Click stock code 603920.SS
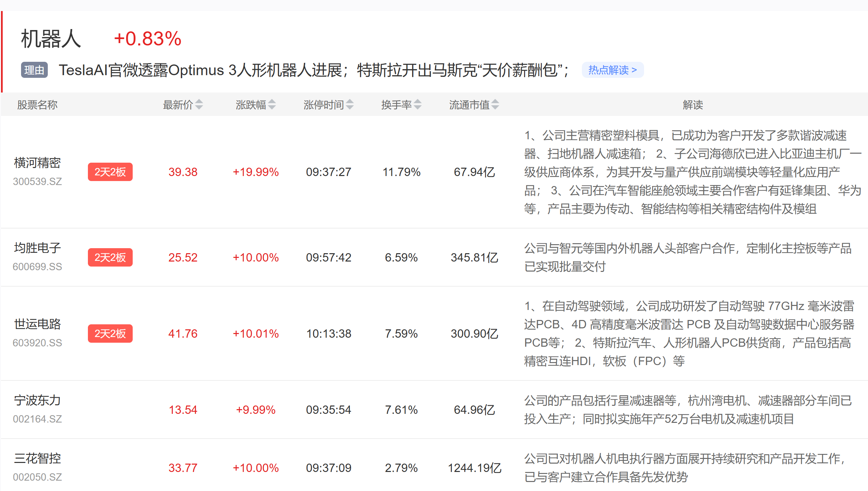The image size is (868, 491). (x=37, y=343)
